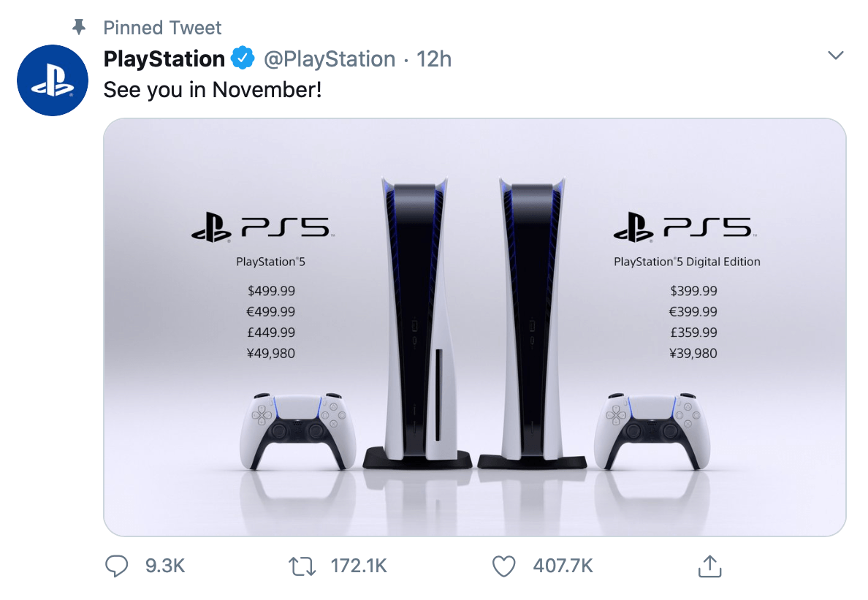
Task: Open the 12h timestamp link
Action: 433,58
